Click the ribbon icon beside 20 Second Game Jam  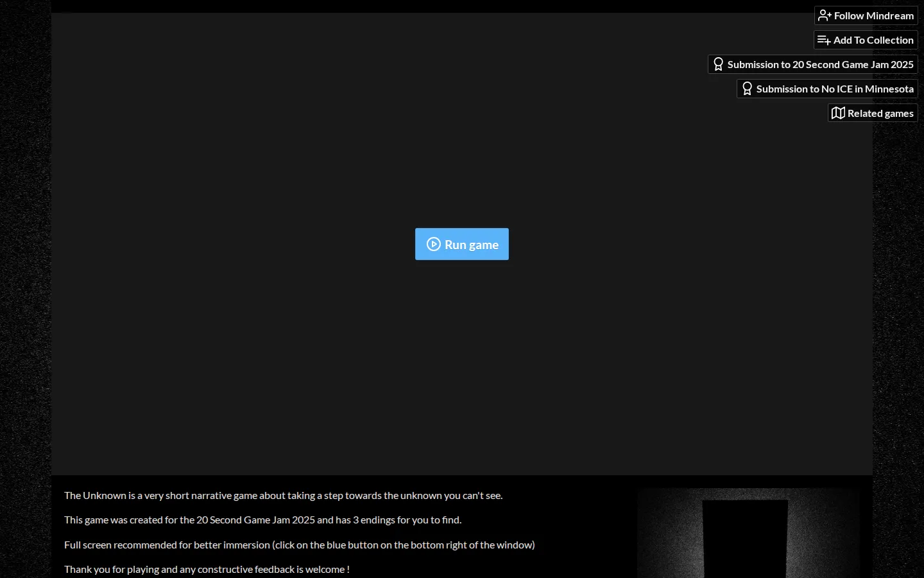point(719,64)
